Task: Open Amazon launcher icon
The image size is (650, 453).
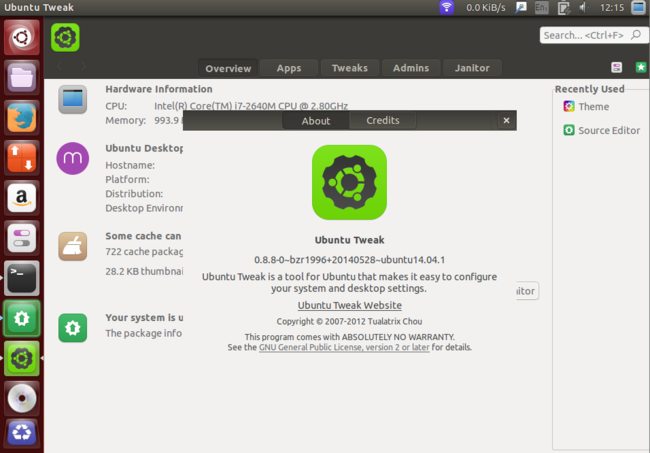Action: [x=22, y=198]
